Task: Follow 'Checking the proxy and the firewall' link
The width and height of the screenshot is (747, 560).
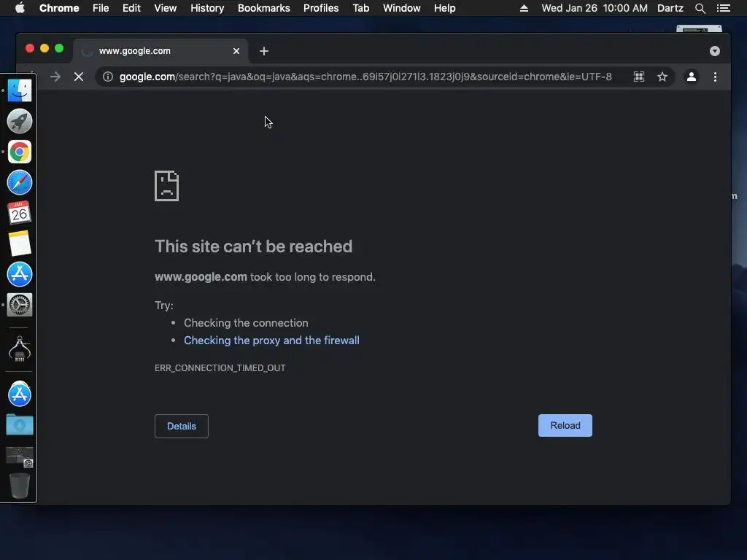Action: (271, 341)
